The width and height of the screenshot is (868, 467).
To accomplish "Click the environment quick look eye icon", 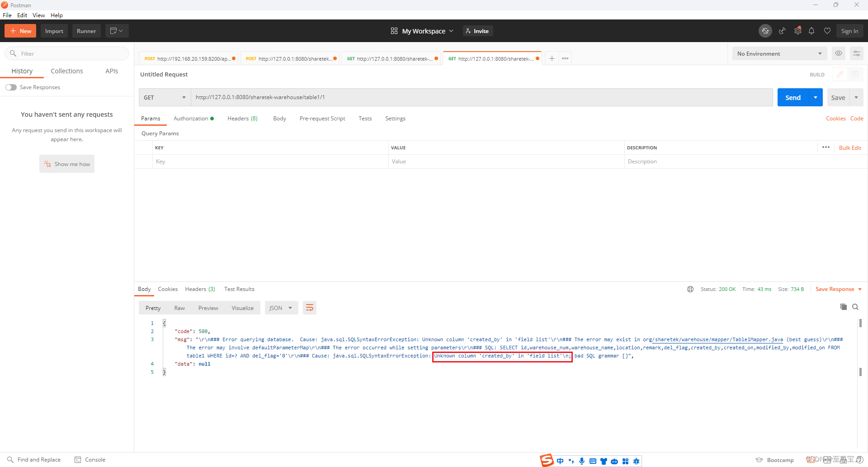I will [839, 53].
